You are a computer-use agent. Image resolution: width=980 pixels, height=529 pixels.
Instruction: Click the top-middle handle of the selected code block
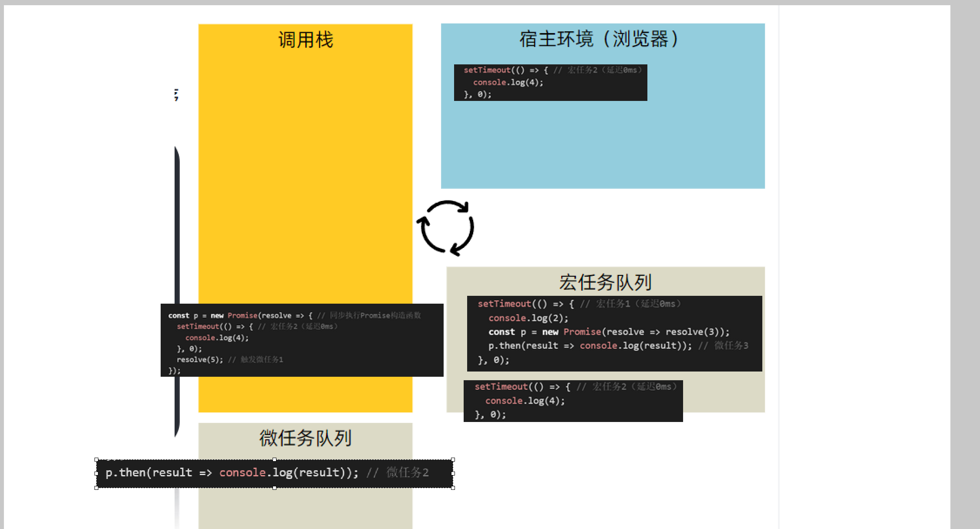[274, 459]
